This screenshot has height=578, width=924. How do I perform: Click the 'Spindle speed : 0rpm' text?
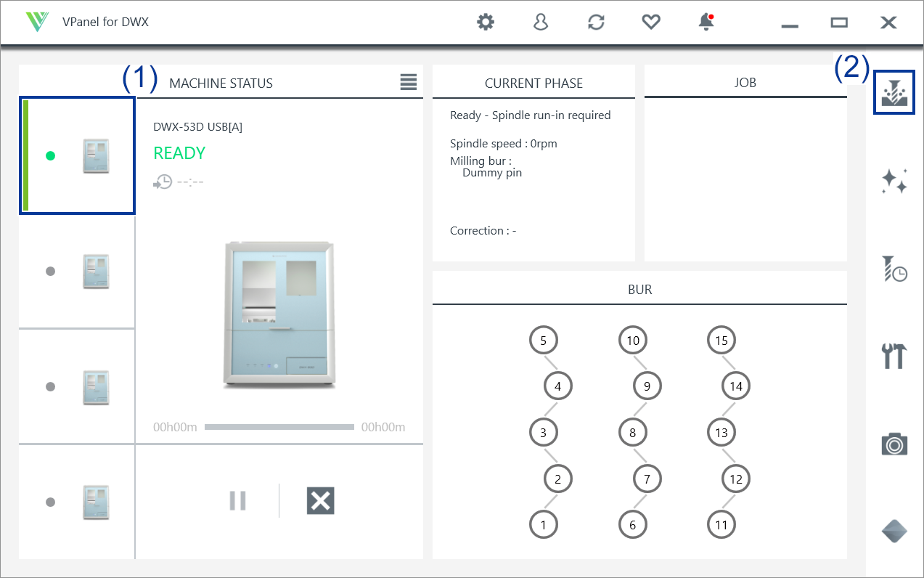click(504, 143)
